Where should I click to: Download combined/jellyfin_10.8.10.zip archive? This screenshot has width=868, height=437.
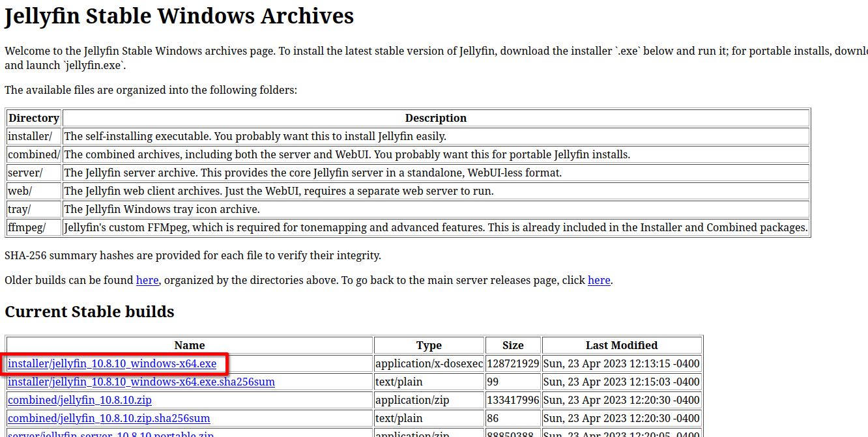80,400
